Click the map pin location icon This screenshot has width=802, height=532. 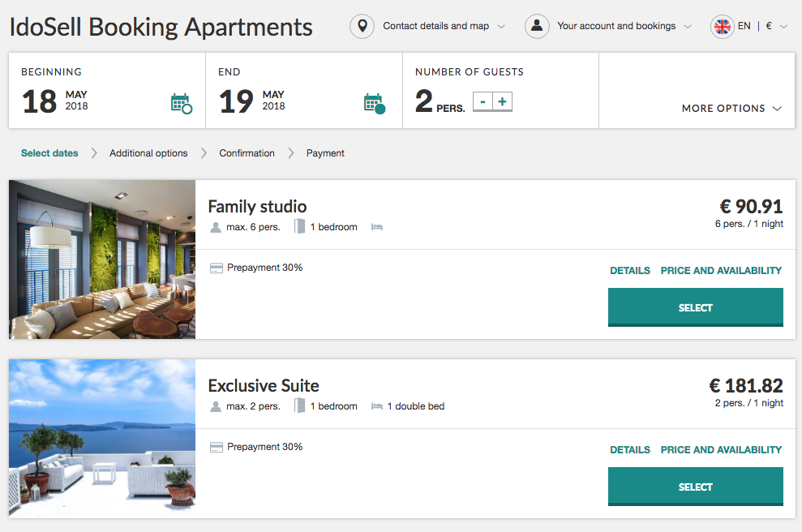(362, 26)
